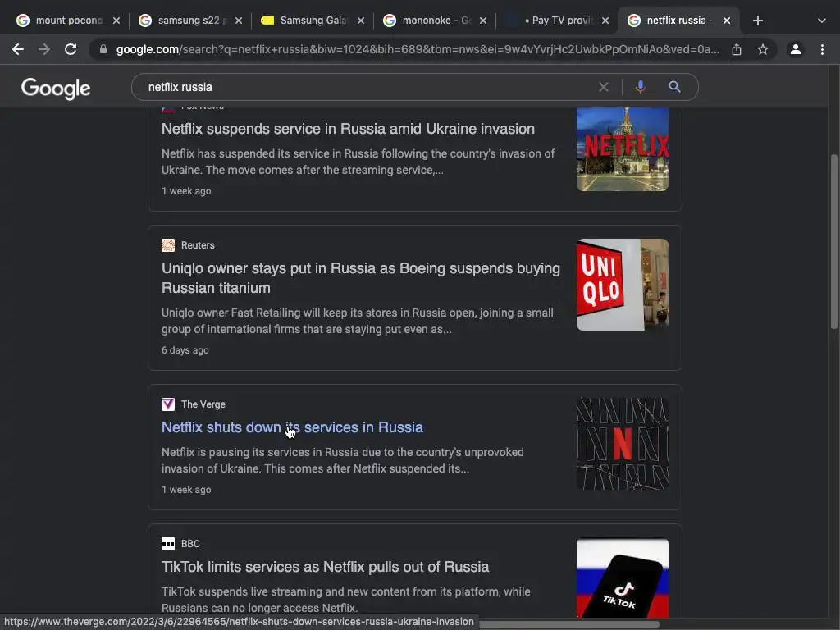Close the samsung s22 tab
Image resolution: width=840 pixels, height=630 pixels.
click(239, 21)
